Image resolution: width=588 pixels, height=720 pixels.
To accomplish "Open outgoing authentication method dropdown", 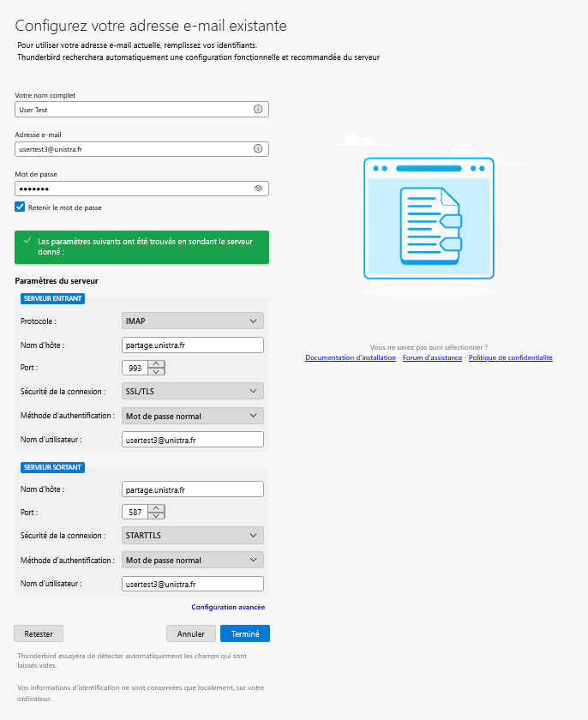I will (193, 560).
